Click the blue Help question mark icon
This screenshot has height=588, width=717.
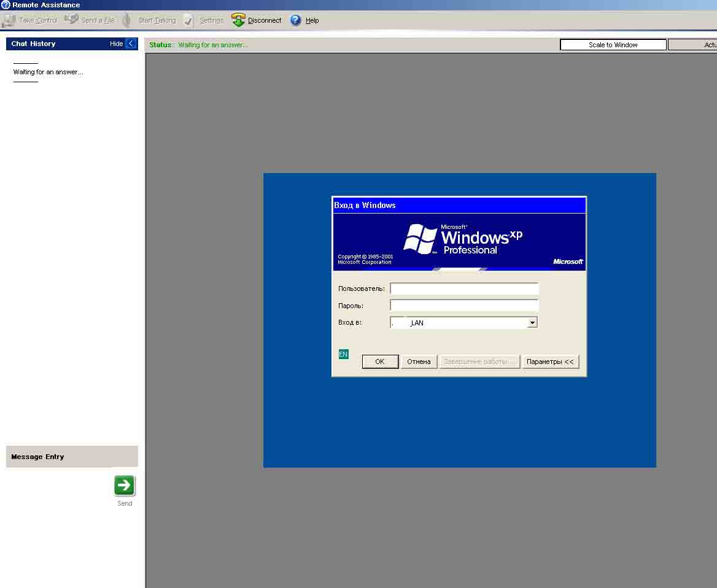click(296, 20)
